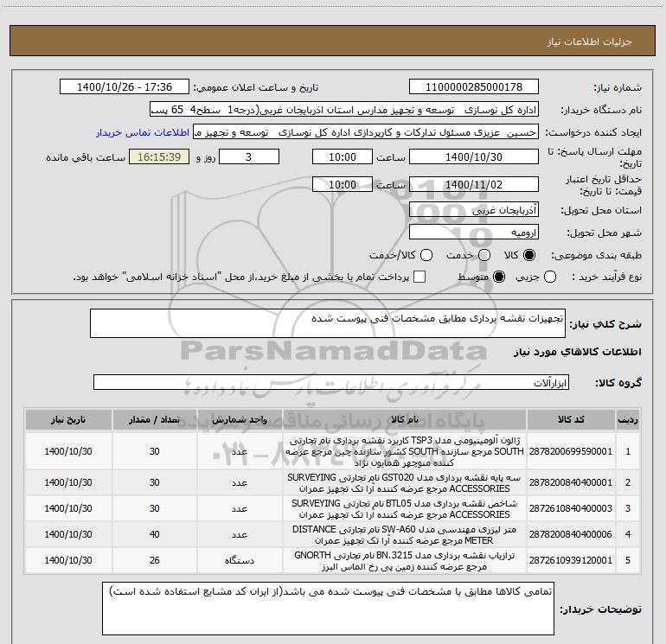Click the شاخص BTL05 item name

(x=405, y=509)
